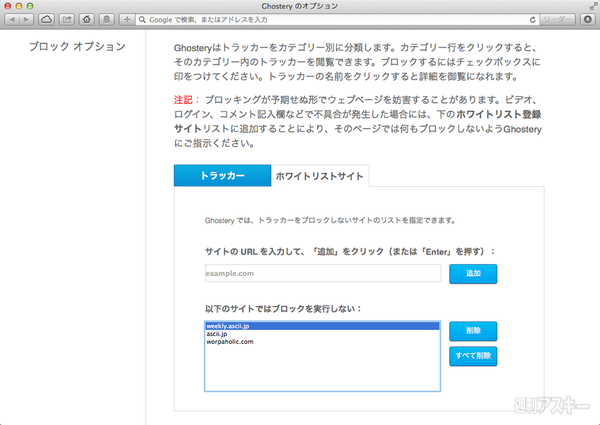Click the Reader button in the address bar
This screenshot has width=600, height=425.
click(557, 19)
